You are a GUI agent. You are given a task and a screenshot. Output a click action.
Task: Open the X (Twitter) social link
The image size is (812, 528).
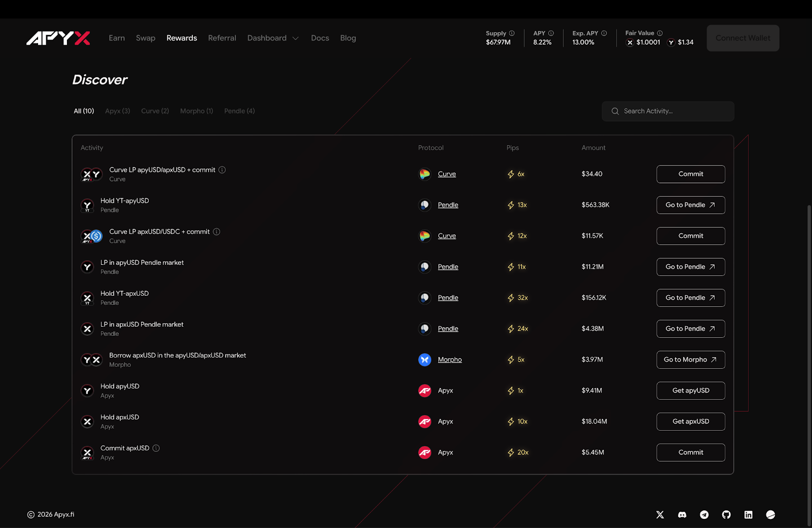(x=660, y=514)
